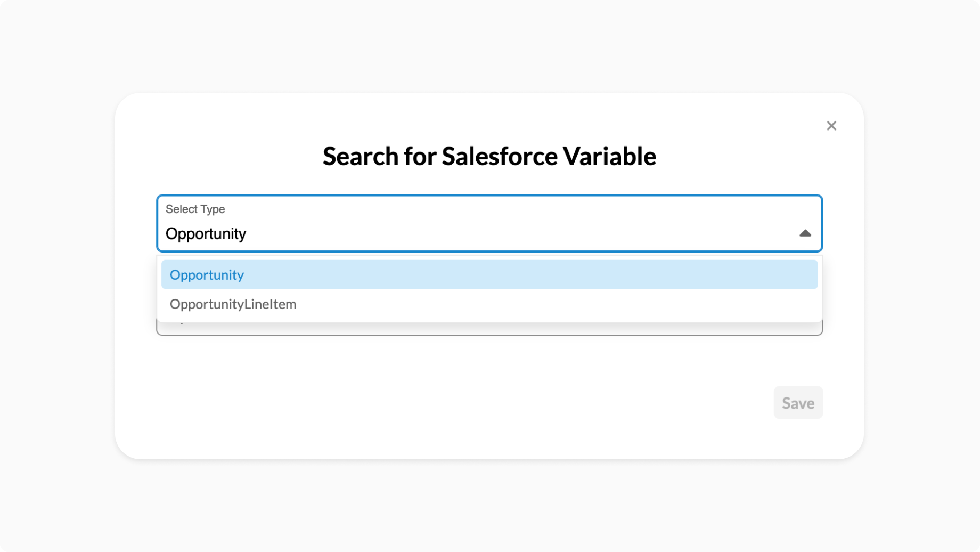980x552 pixels.
Task: Click the Save button
Action: [798, 403]
